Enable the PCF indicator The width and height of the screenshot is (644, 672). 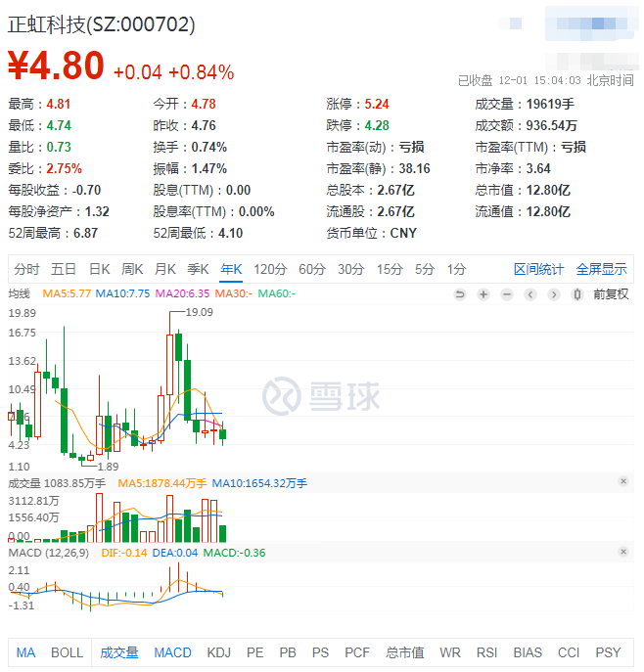coord(357,654)
